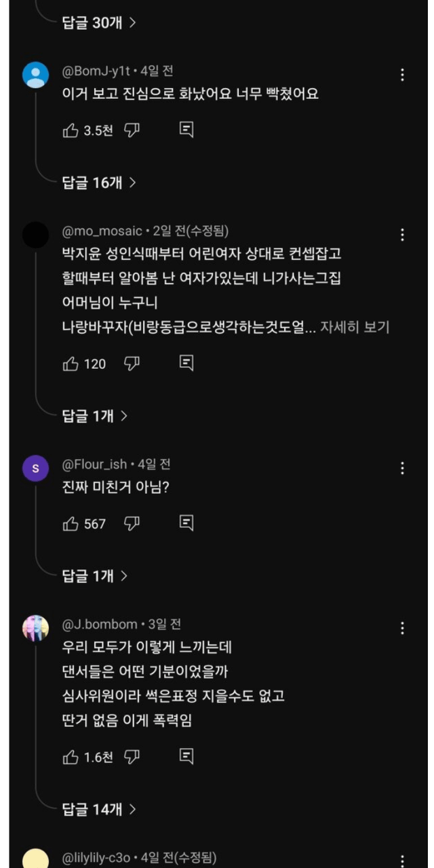The height and width of the screenshot is (868, 434).
Task: Dislike the @mo_mosaic comment
Action: point(132,363)
